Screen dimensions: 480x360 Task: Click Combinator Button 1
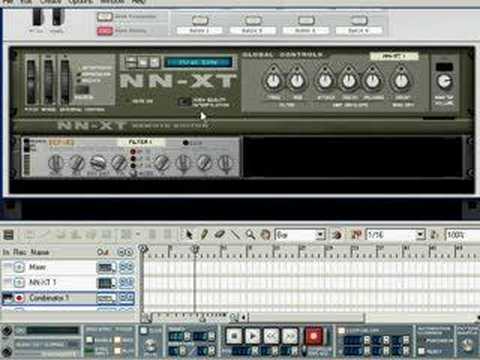[x=199, y=20]
